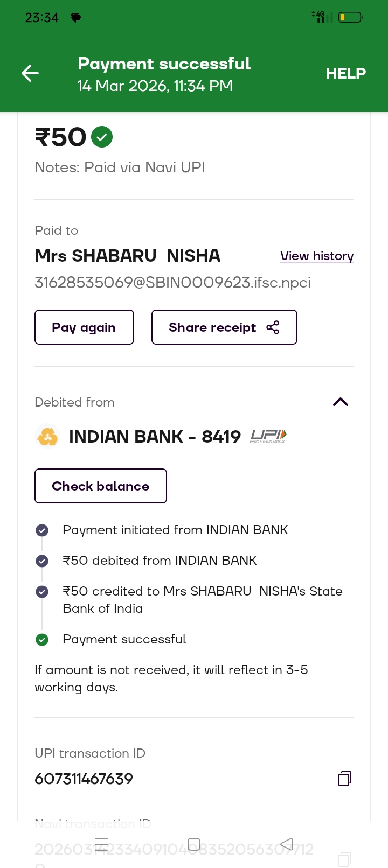Tap the share icon in Share receipt
The height and width of the screenshot is (868, 388).
click(273, 327)
